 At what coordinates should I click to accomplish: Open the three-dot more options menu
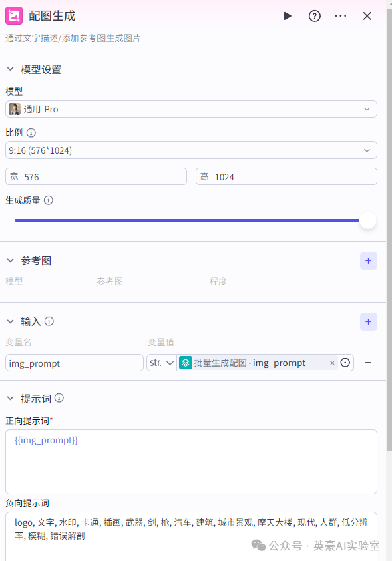click(x=341, y=16)
